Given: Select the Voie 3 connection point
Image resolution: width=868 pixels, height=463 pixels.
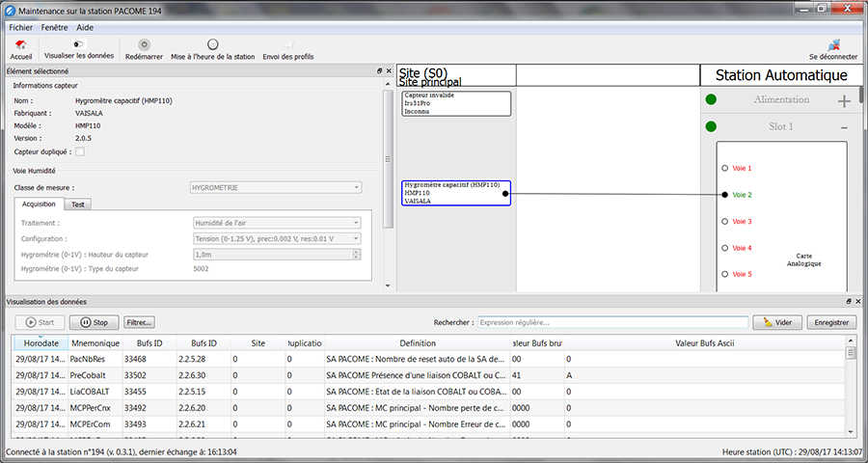Looking at the screenshot, I should pyautogui.click(x=725, y=222).
